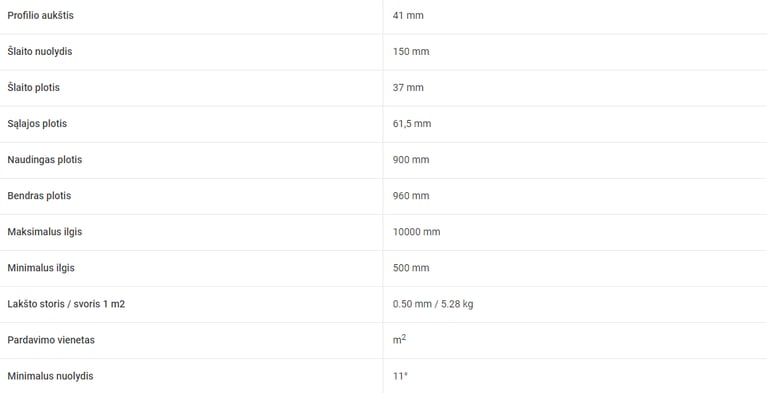Image resolution: width=768 pixels, height=393 pixels.
Task: Select the Bendras plotis label
Action: tap(39, 196)
